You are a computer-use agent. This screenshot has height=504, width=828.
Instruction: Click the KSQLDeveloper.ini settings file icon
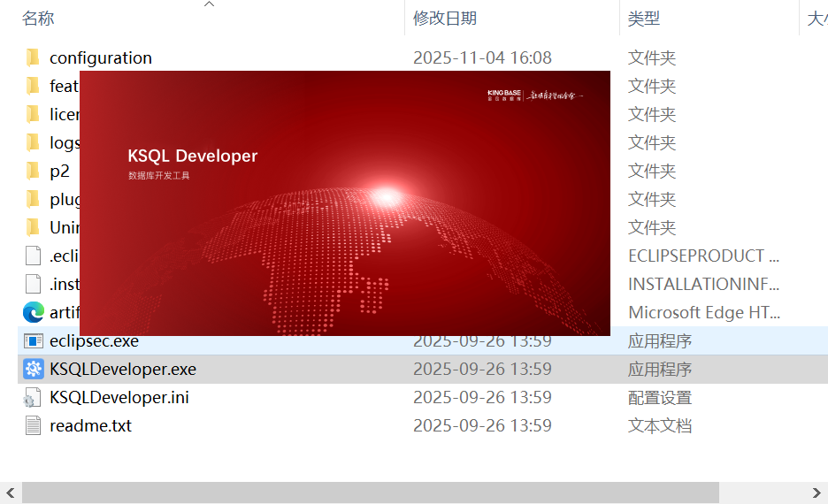34,397
